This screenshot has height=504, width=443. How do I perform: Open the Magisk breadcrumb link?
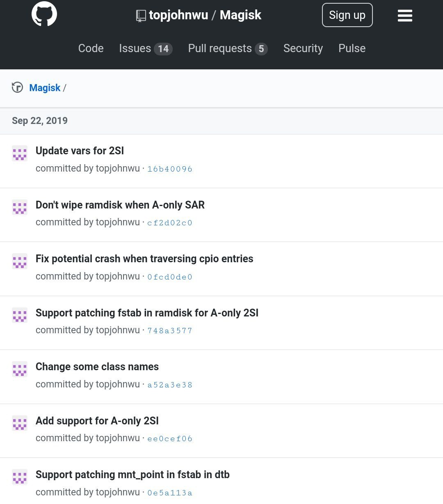point(45,88)
